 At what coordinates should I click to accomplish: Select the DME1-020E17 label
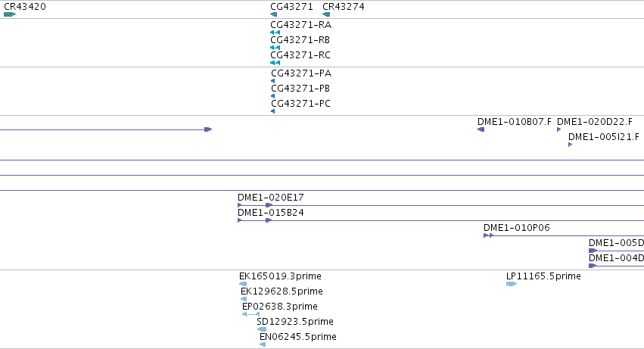(x=271, y=198)
